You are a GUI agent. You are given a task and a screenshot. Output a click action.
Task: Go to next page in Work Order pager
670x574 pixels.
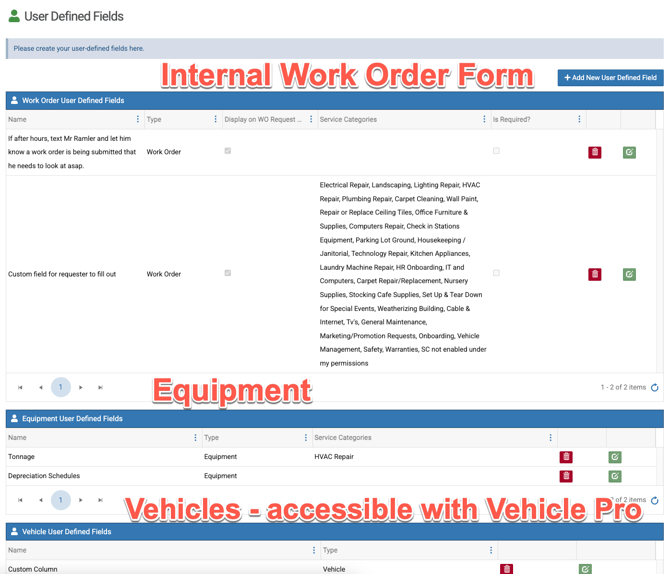pyautogui.click(x=81, y=387)
